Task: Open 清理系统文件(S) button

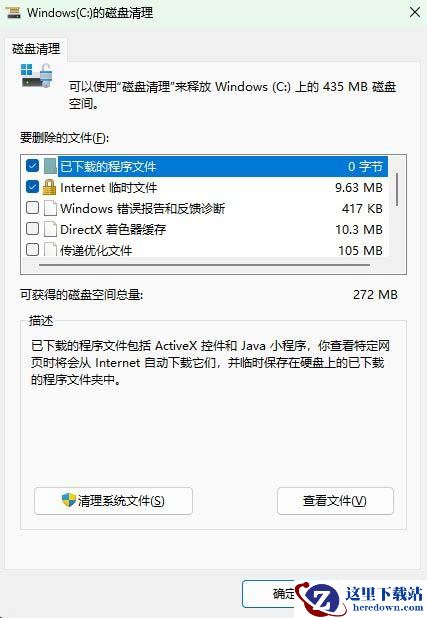Action: (113, 501)
